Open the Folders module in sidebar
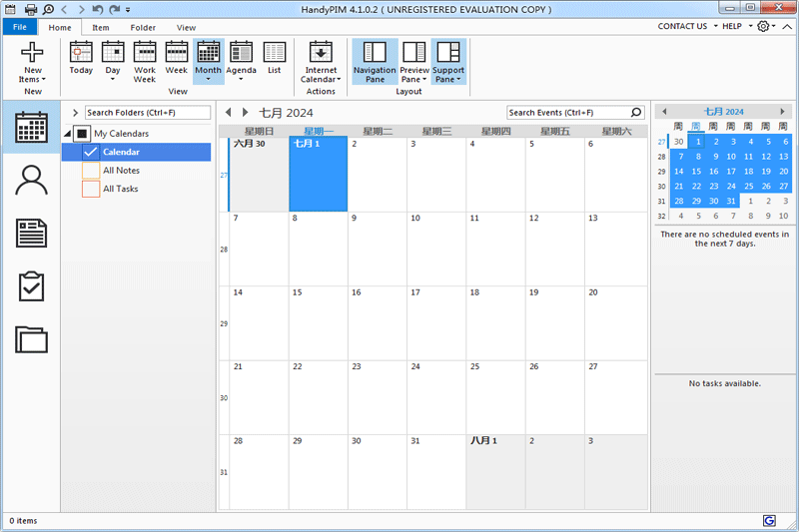The width and height of the screenshot is (799, 532). pos(31,339)
